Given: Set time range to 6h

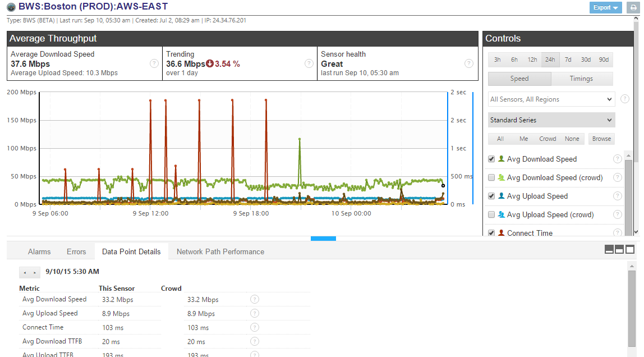Looking at the screenshot, I should pos(514,60).
